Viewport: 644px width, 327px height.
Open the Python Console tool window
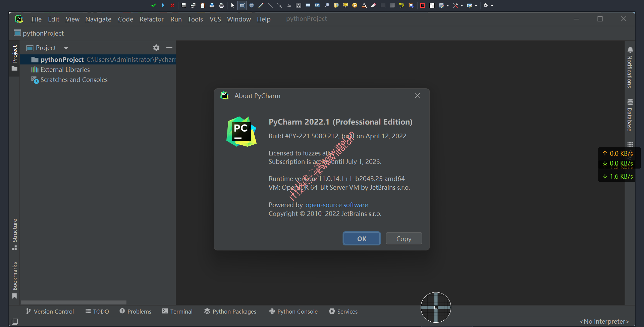click(x=293, y=311)
